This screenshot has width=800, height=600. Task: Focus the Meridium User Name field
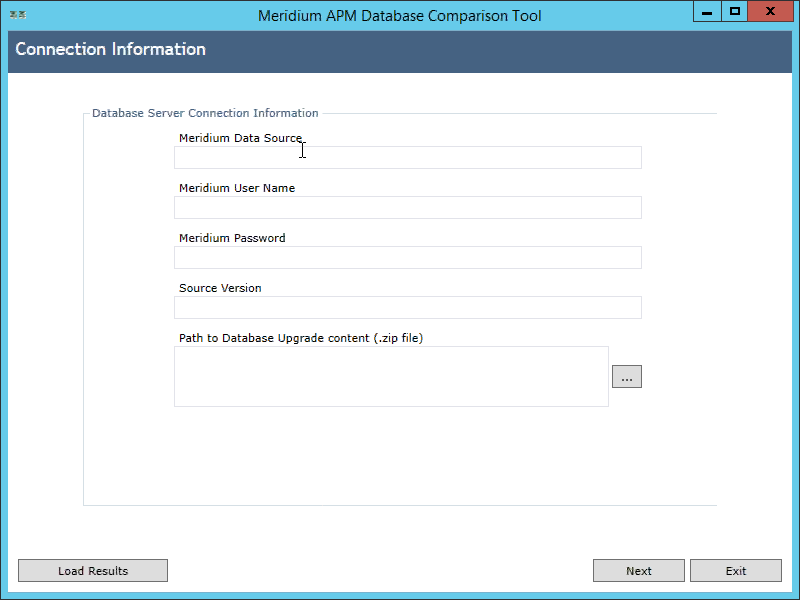point(408,208)
